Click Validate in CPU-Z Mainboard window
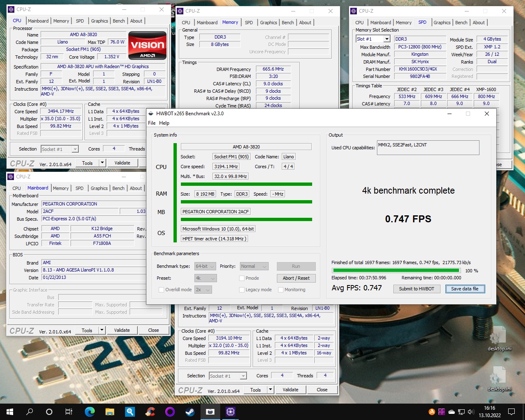This screenshot has height=420, width=525. (x=122, y=330)
